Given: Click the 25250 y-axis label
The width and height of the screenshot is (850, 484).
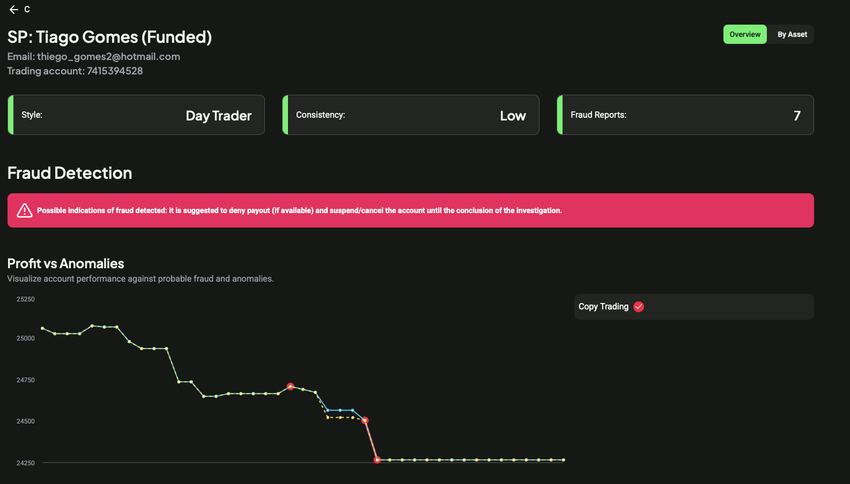Looking at the screenshot, I should point(25,299).
